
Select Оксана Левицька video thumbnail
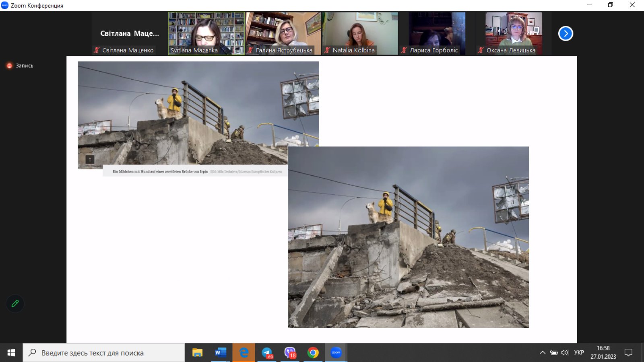[514, 33]
